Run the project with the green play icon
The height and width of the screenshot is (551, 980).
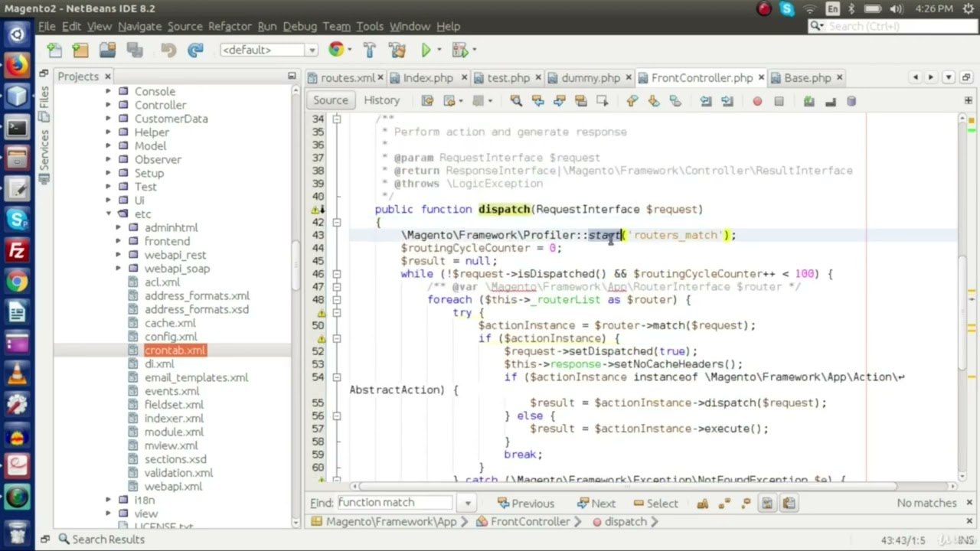click(x=426, y=50)
